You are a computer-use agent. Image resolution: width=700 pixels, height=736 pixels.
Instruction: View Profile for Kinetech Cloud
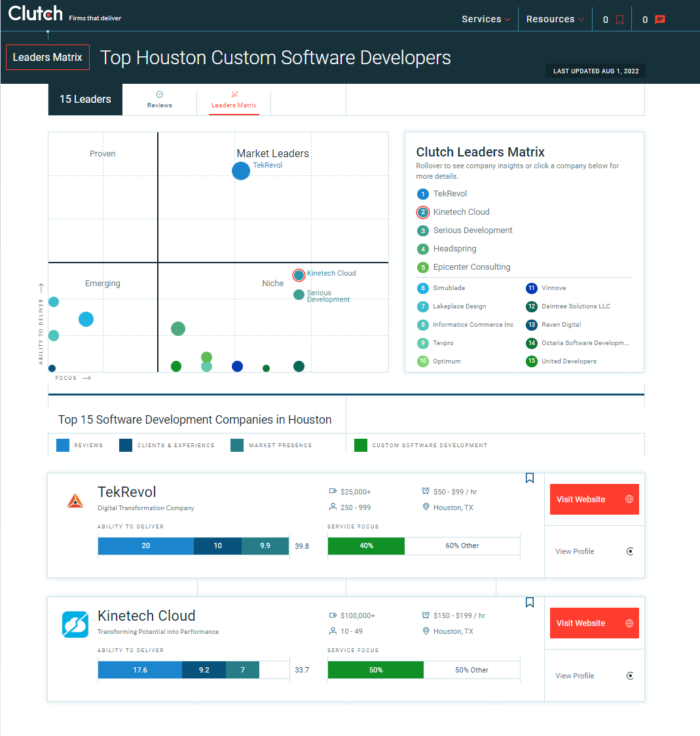[595, 676]
